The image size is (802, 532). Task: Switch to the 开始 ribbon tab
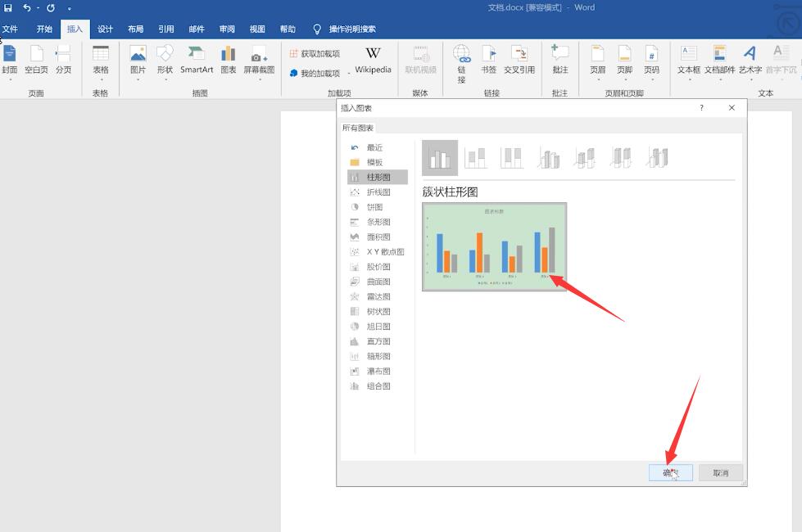coord(44,29)
